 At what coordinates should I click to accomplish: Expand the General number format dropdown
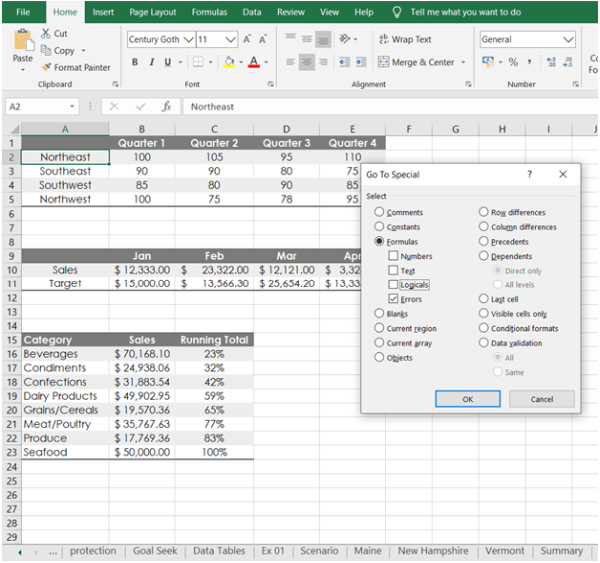pos(568,39)
